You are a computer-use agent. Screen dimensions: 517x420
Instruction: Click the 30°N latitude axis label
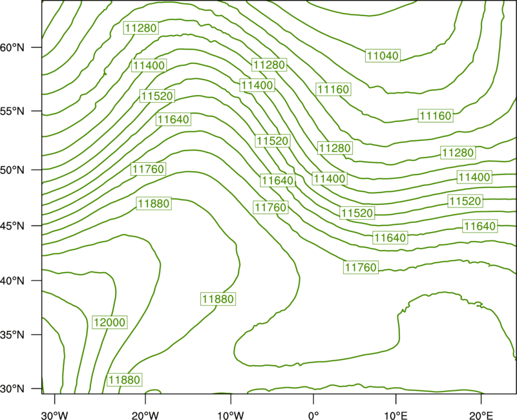12,389
